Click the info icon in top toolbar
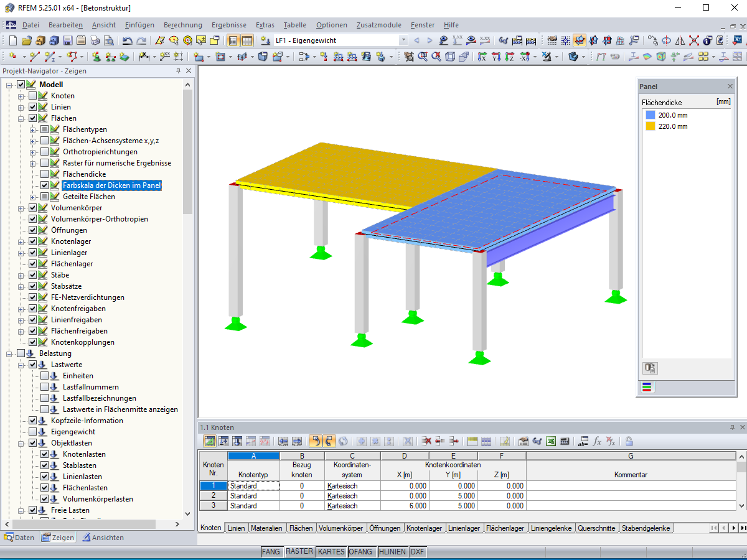747x560 pixels. click(x=707, y=40)
